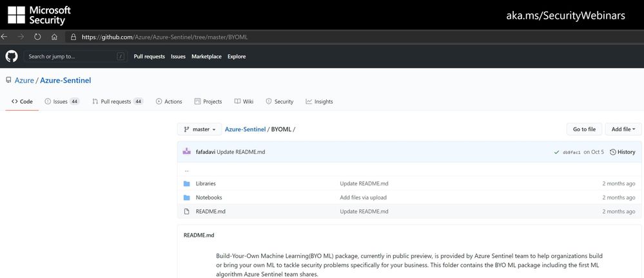Image resolution: width=644 pixels, height=278 pixels.
Task: Click the browser refresh icon
Action: [37, 37]
